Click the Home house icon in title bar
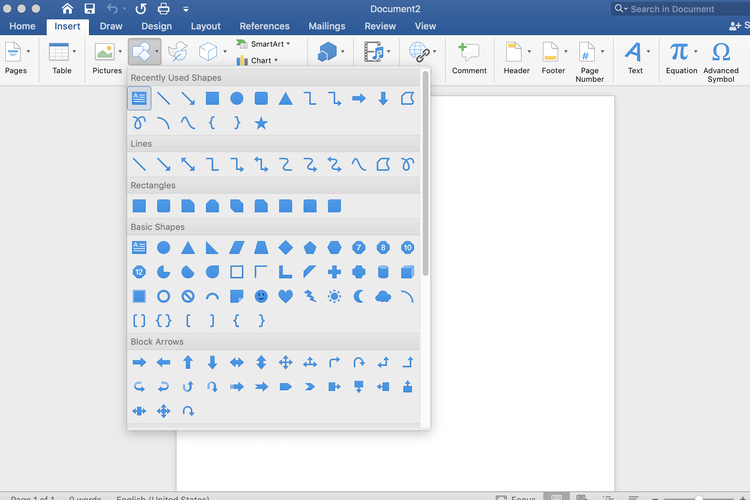Screen dimensions: 750x500 tap(67, 9)
